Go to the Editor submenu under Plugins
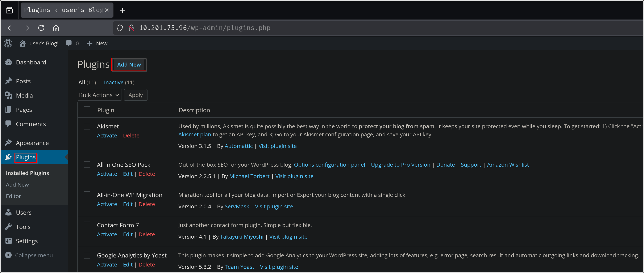This screenshot has height=273, width=644. (13, 196)
